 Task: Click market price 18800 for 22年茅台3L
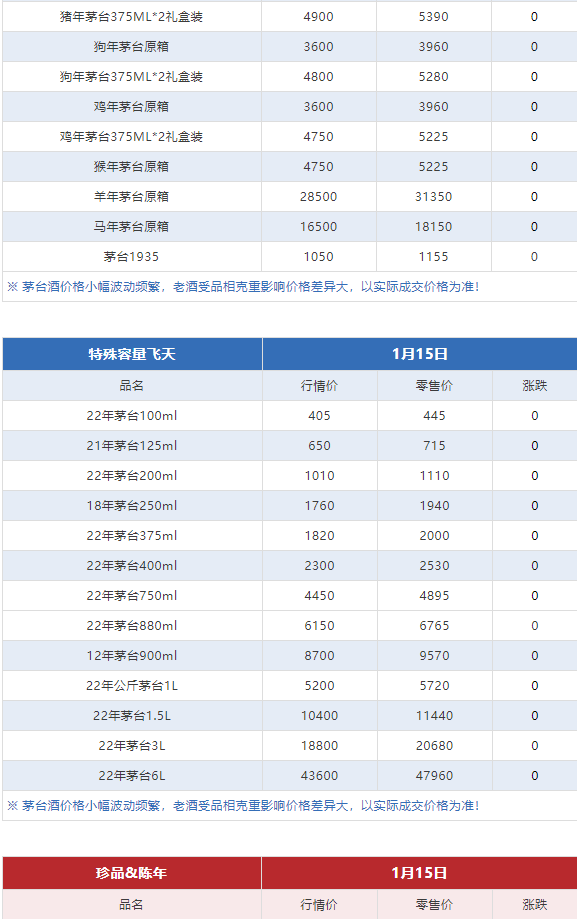(320, 746)
